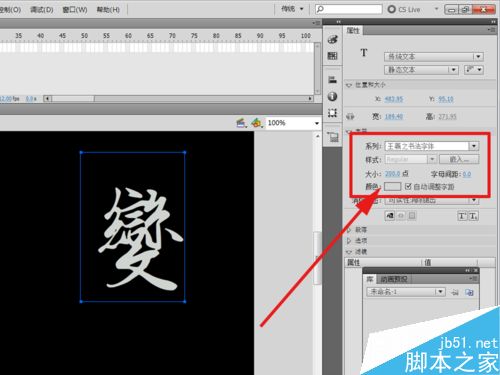Open the text orientation dropdown
The image size is (500, 375).
(x=474, y=69)
